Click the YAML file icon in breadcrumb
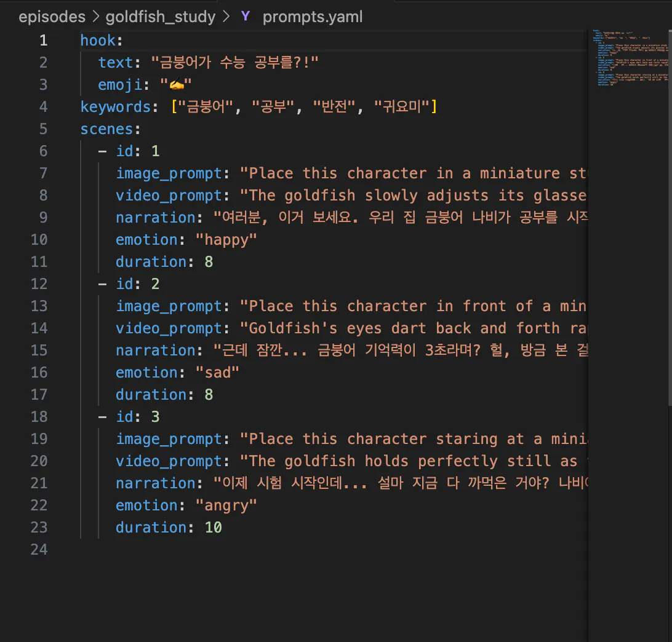Screen dimensions: 672x642 pyautogui.click(x=246, y=17)
